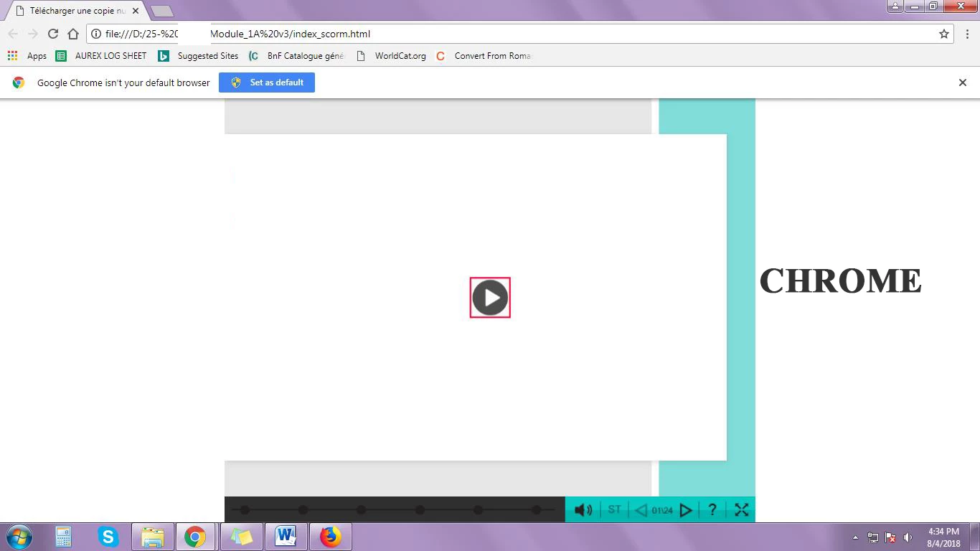Screen dimensions: 980x551
Task: Show hidden system tray icons
Action: click(x=855, y=537)
